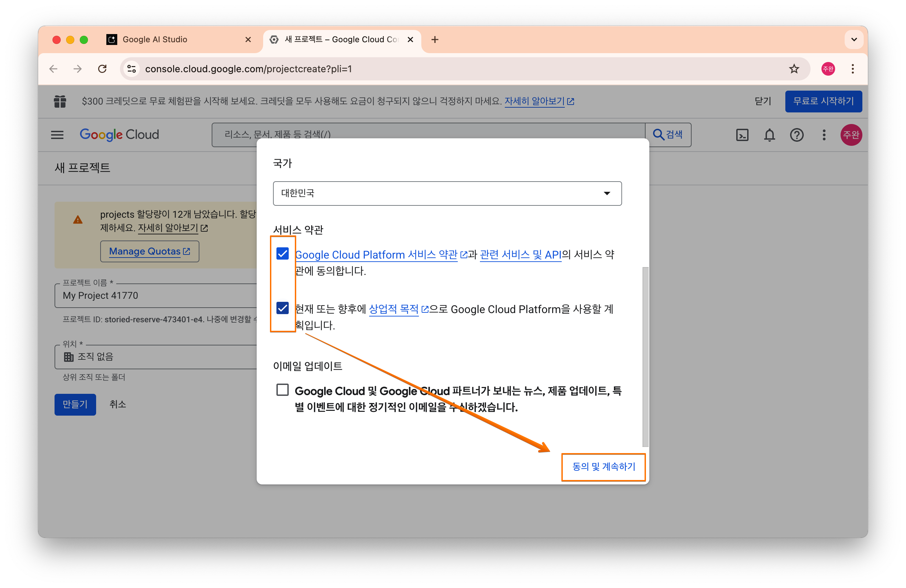Expand the Chrome tab search chevron

click(x=854, y=40)
